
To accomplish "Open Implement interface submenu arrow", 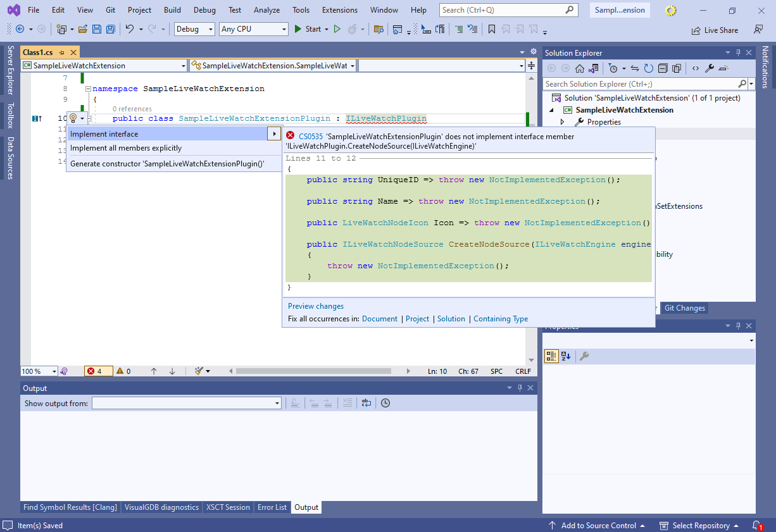I will click(274, 133).
